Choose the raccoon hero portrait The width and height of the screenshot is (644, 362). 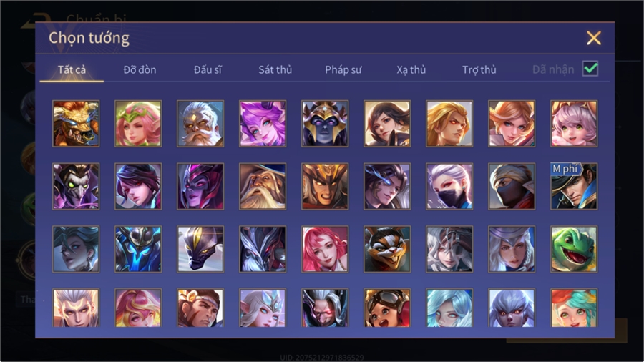[x=387, y=249]
